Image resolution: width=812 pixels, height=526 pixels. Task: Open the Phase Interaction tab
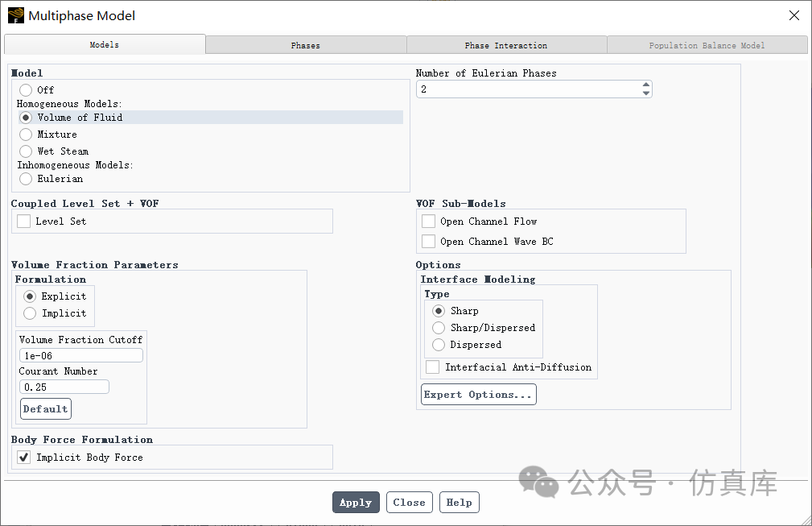(x=506, y=44)
